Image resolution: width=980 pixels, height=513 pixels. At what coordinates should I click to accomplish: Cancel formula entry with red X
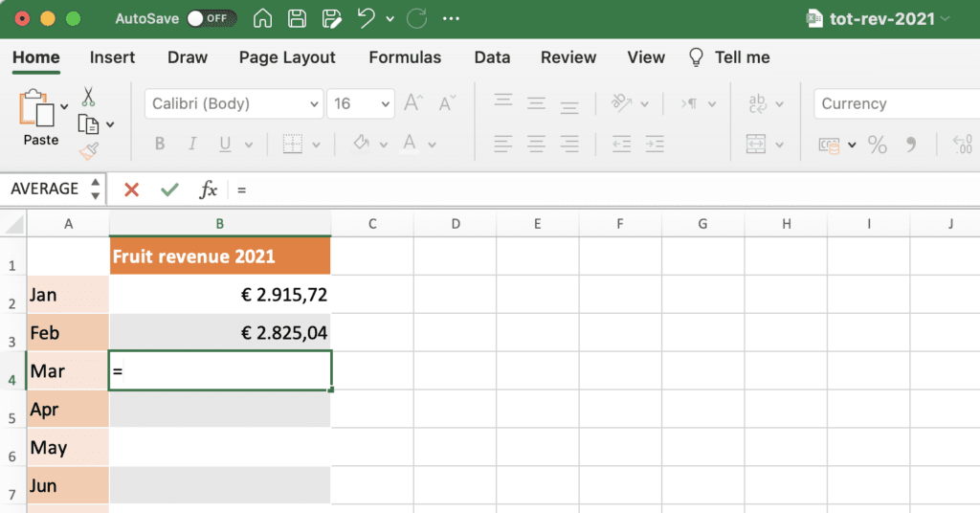(132, 190)
